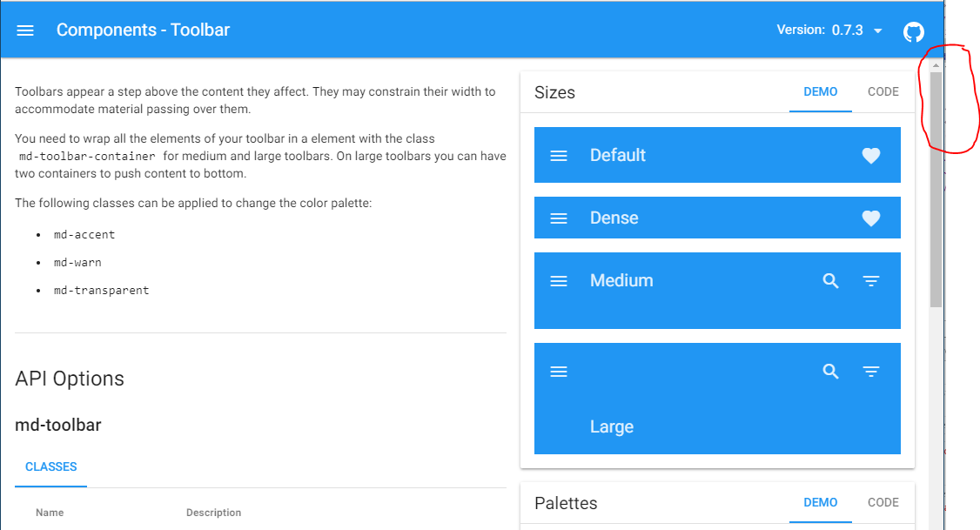The height and width of the screenshot is (530, 980).
Task: Select the DEMO tab in Sizes
Action: (x=820, y=92)
